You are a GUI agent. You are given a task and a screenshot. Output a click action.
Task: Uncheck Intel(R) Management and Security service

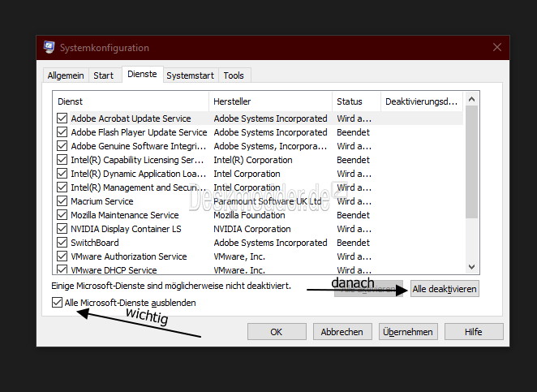62,187
